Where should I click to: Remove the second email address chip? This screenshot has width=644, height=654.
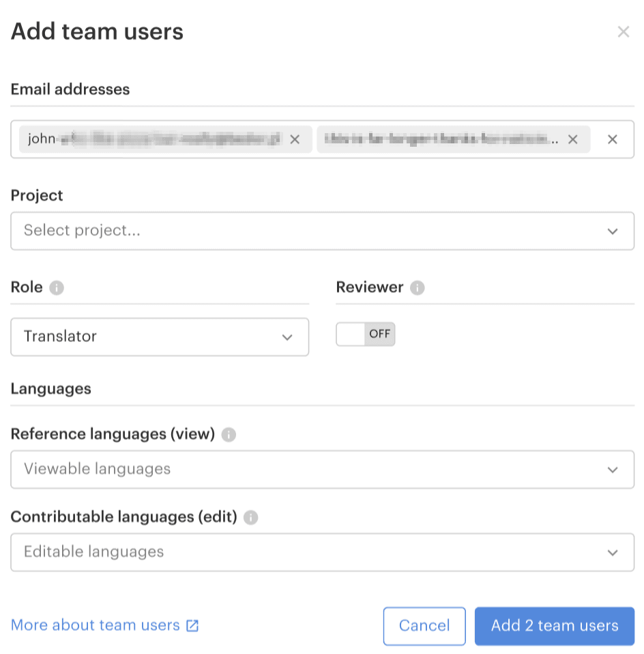[x=573, y=139]
